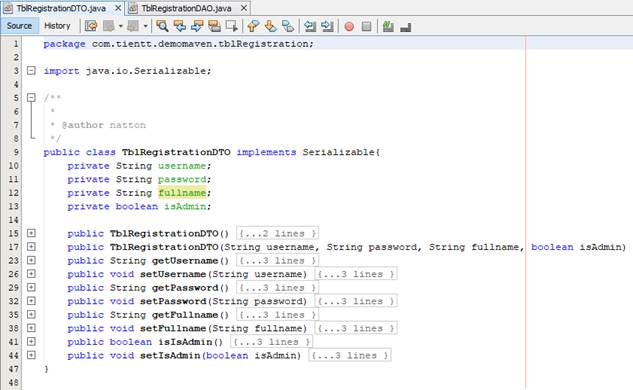Expand the setFullname fold on line 38

31,328
